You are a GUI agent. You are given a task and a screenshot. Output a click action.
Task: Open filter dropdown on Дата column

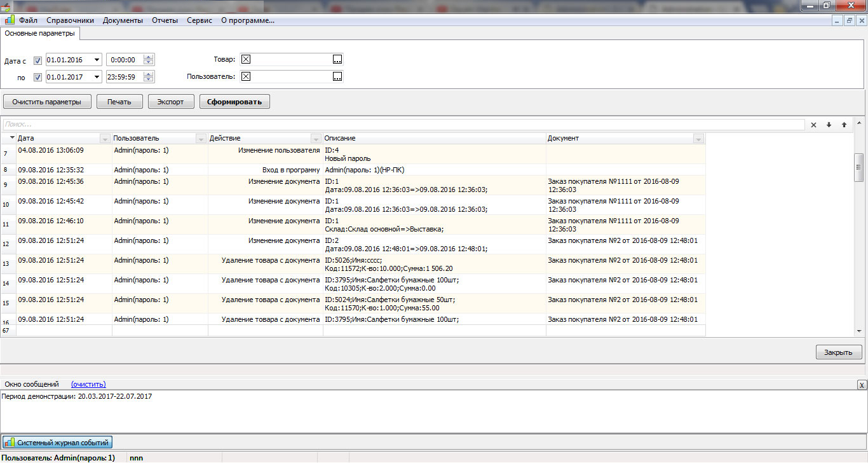coord(105,139)
